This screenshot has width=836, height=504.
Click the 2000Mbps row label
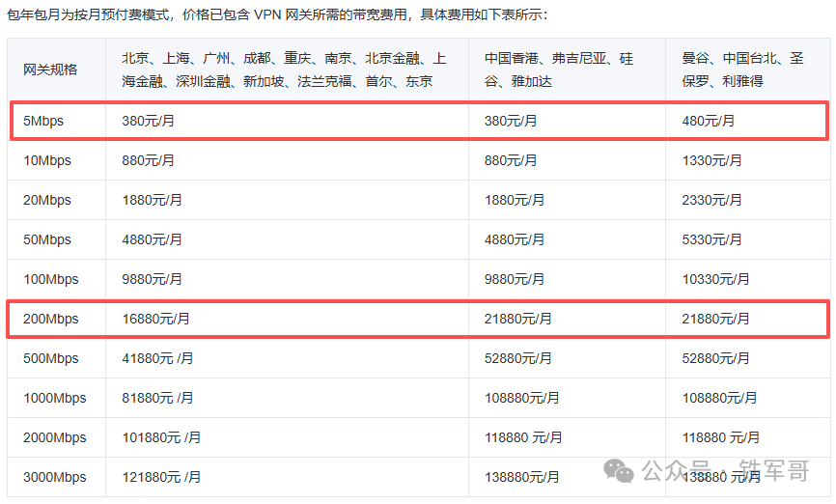(x=54, y=437)
